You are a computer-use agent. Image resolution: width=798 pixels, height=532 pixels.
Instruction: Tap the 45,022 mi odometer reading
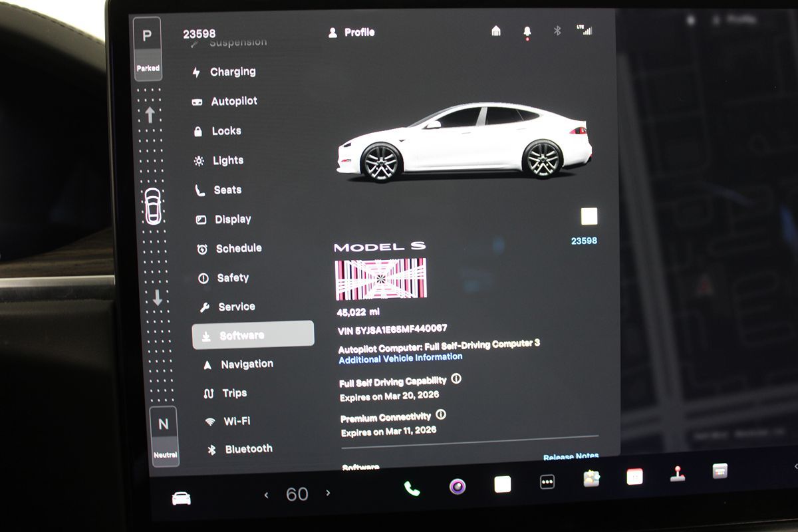point(358,311)
